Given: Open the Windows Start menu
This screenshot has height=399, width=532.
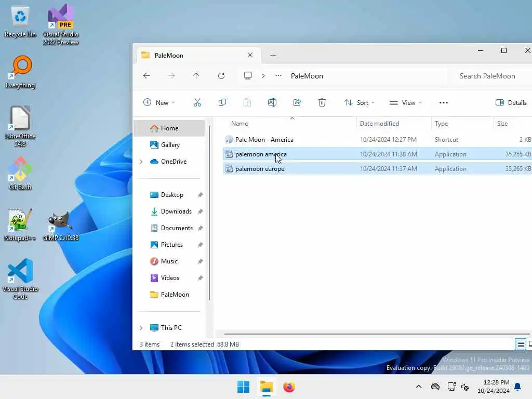Looking at the screenshot, I should click(243, 387).
